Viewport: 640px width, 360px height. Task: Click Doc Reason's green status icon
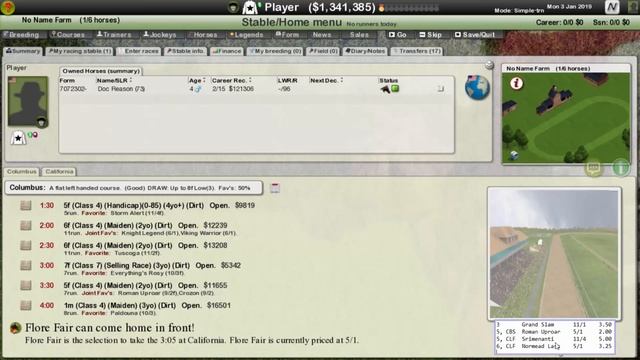tap(395, 88)
